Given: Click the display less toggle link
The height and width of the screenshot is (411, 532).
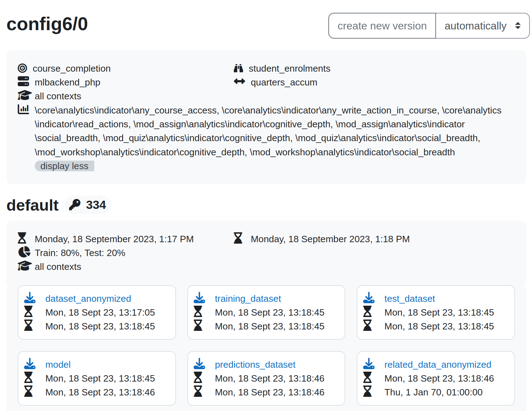Looking at the screenshot, I should (x=64, y=166).
